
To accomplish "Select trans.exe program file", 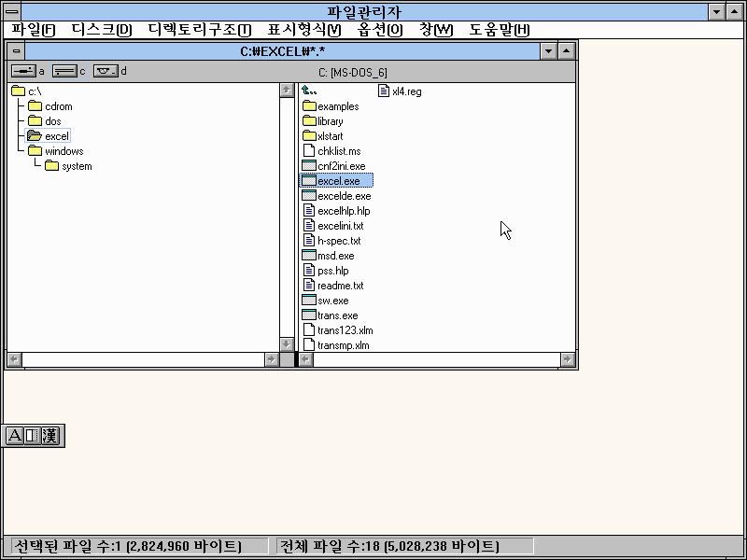I will click(331, 315).
